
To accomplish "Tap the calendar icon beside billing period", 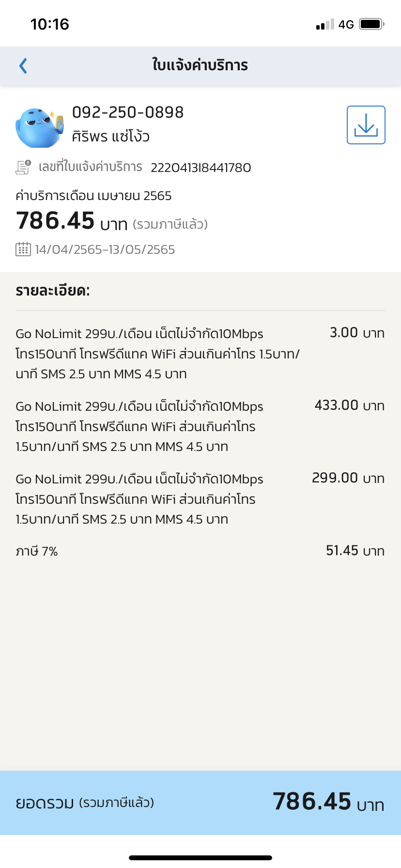I will tap(23, 249).
